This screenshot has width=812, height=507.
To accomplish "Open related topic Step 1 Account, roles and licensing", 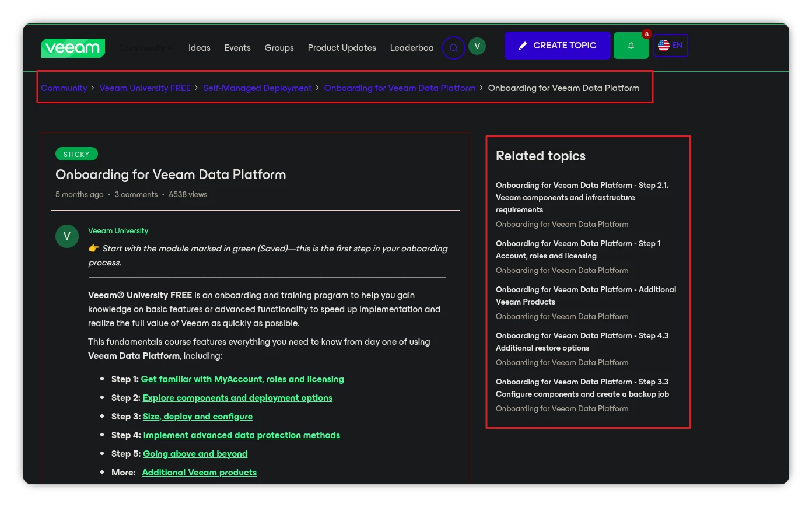I will click(578, 250).
